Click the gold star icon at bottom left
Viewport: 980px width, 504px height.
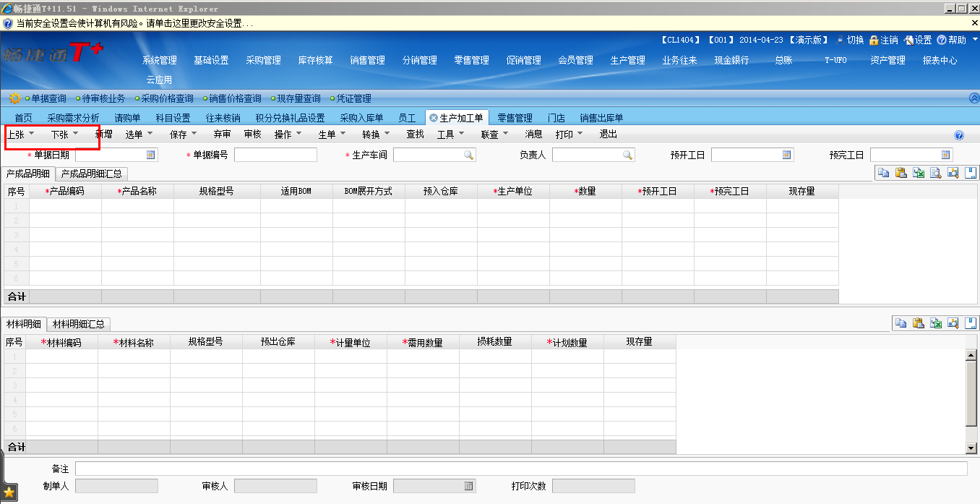click(9, 492)
